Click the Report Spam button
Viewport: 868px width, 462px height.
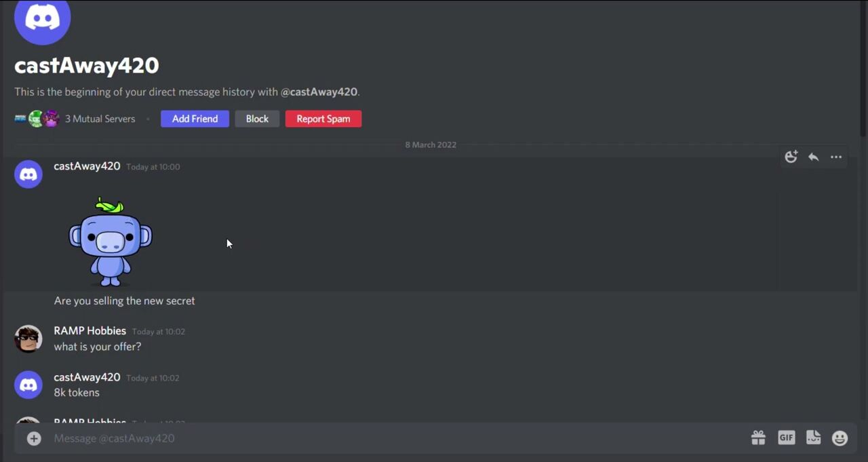323,119
